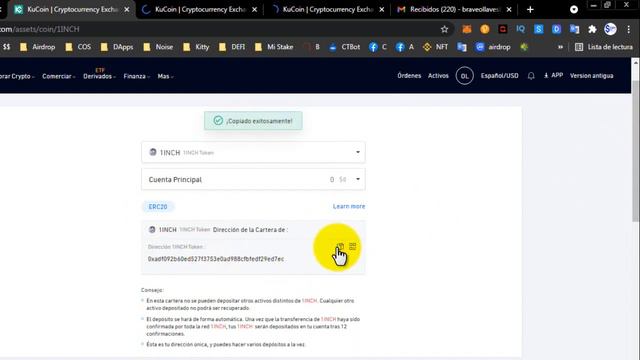Open the red-black square extension icon
The image size is (640, 360).
(x=502, y=29)
